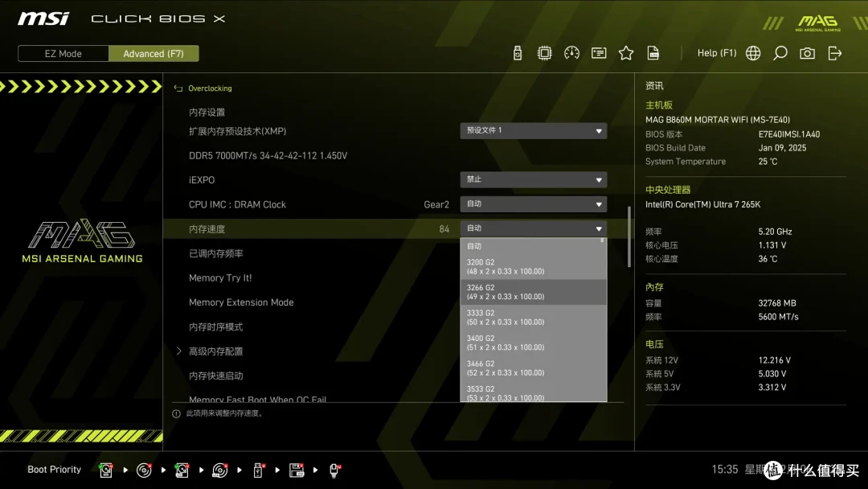Click Intel Core Ultra 7 265K text

(703, 204)
